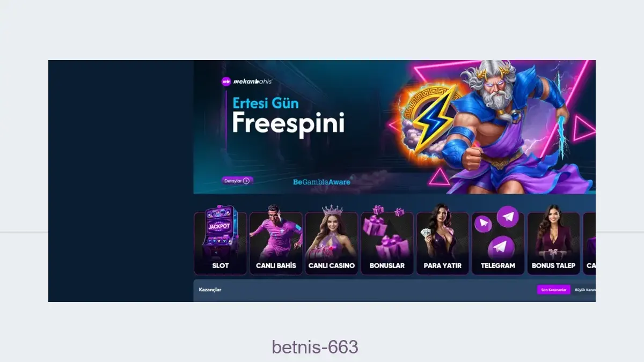Screen dimensions: 644x362
Task: Switch to the Son Kazananlar tab
Action: click(x=553, y=290)
